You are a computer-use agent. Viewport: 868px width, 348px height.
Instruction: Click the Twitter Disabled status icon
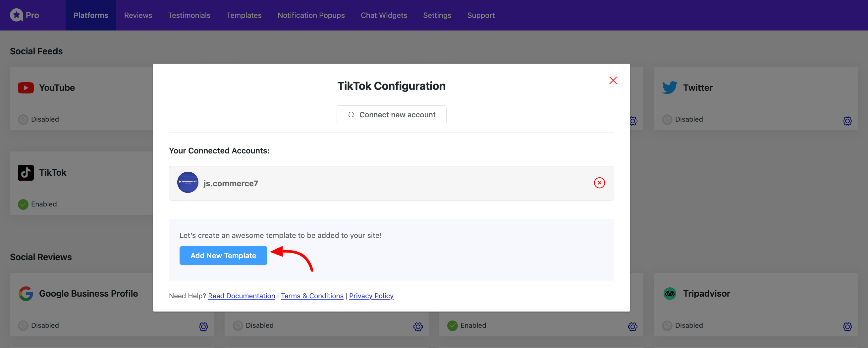tap(667, 119)
